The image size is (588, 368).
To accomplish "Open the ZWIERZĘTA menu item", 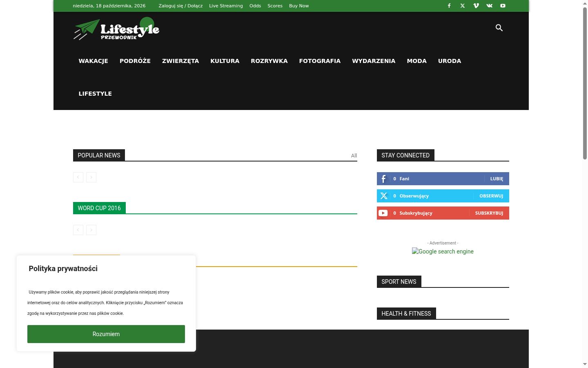I will pyautogui.click(x=180, y=61).
